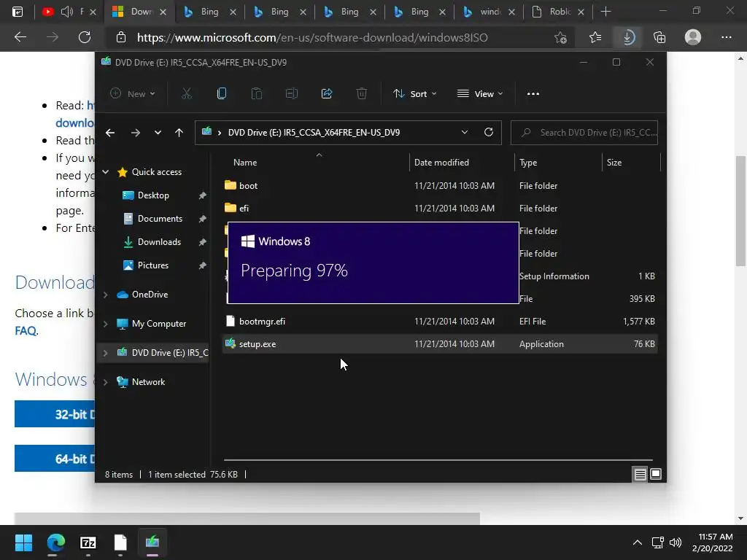Screen dimensions: 747x560
Task: Expand address bar history dropdown
Action: tap(465, 133)
